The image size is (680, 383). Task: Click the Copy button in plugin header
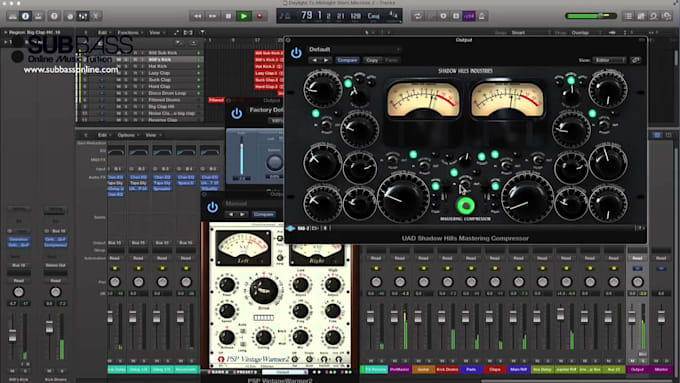pyautogui.click(x=372, y=60)
